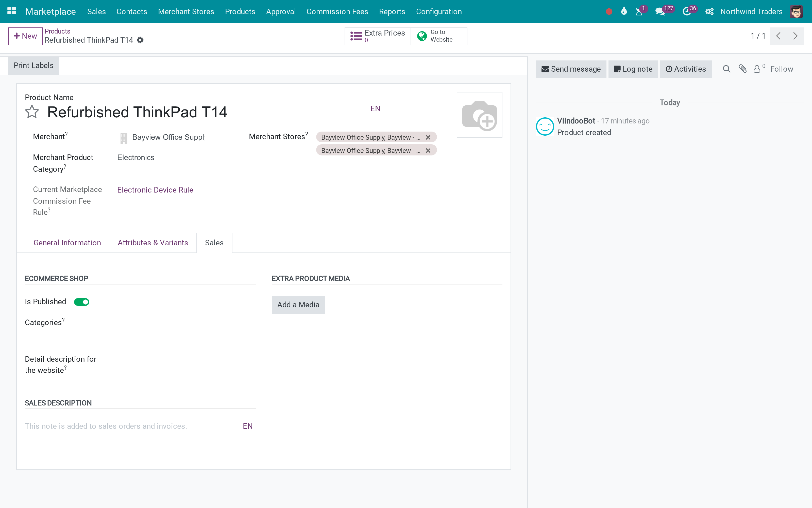Upload product image via camera placeholder
This screenshot has height=508, width=812.
click(x=479, y=115)
